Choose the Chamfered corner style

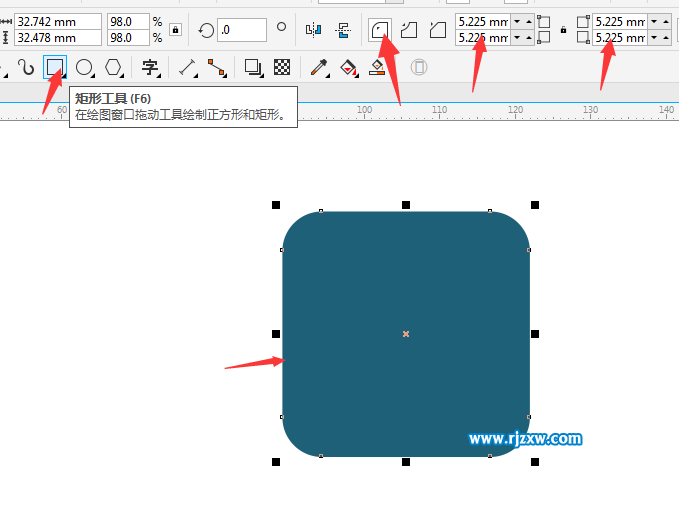[438, 30]
